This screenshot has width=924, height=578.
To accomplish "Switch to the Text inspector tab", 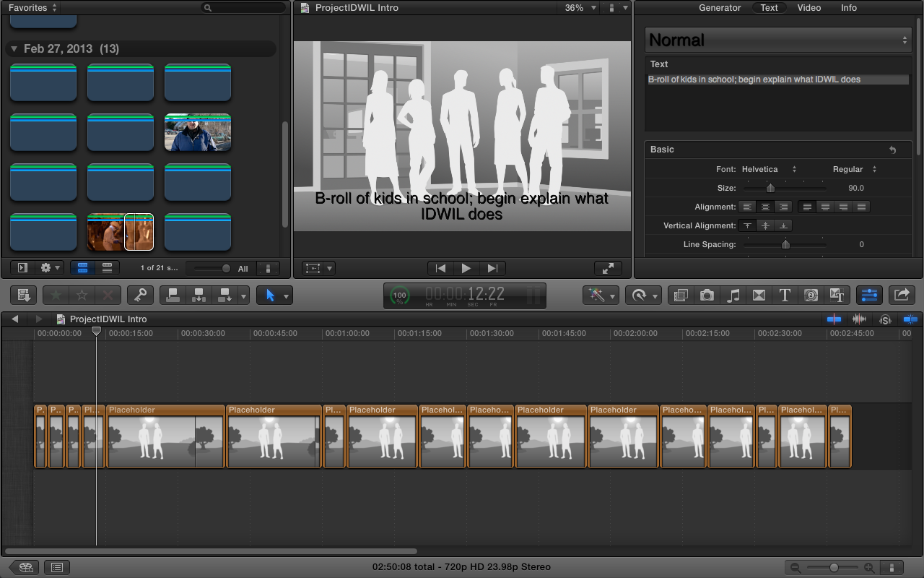I will coord(770,7).
